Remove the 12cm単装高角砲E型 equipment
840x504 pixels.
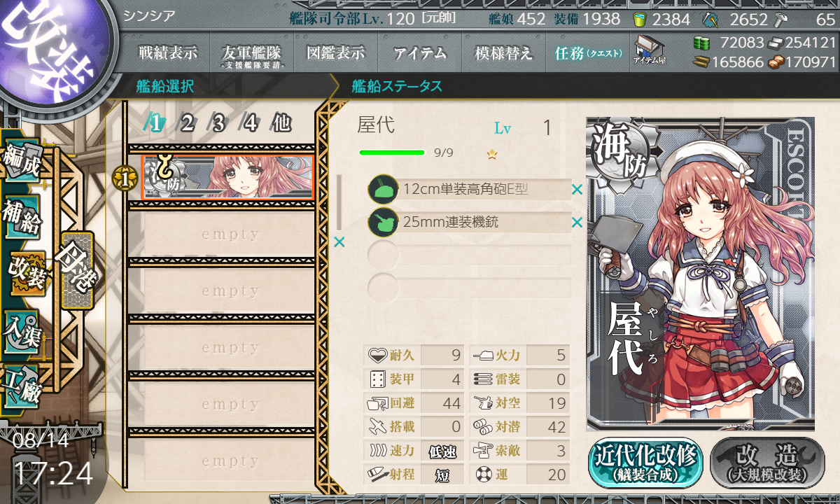coord(577,189)
